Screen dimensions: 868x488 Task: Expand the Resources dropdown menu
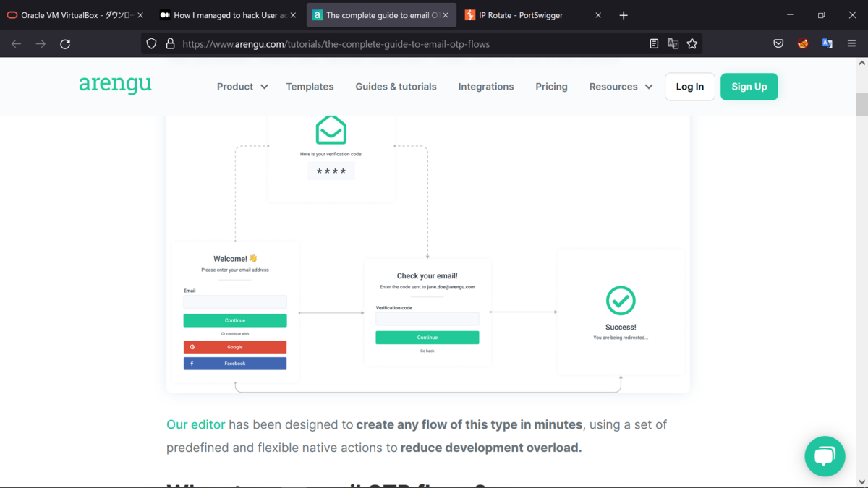(621, 87)
